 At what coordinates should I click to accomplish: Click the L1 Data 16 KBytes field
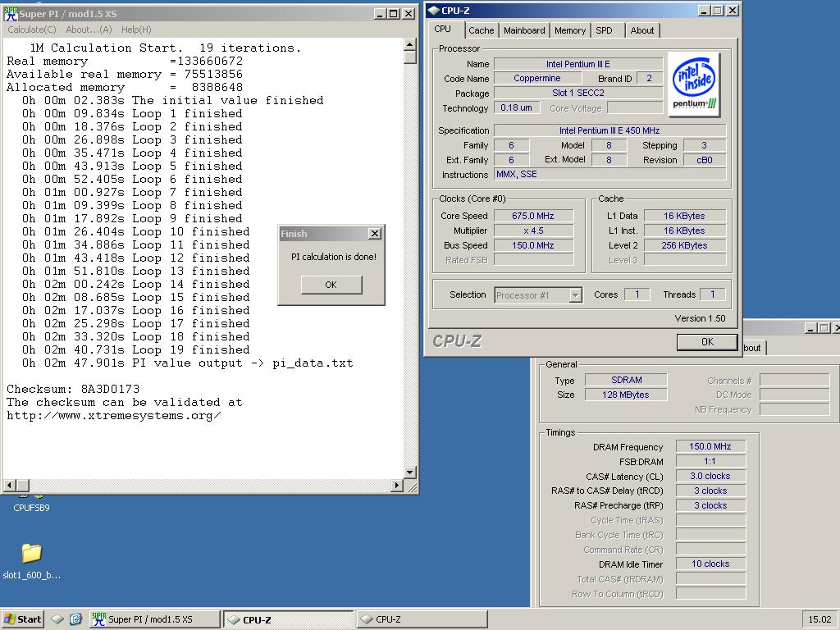click(685, 216)
